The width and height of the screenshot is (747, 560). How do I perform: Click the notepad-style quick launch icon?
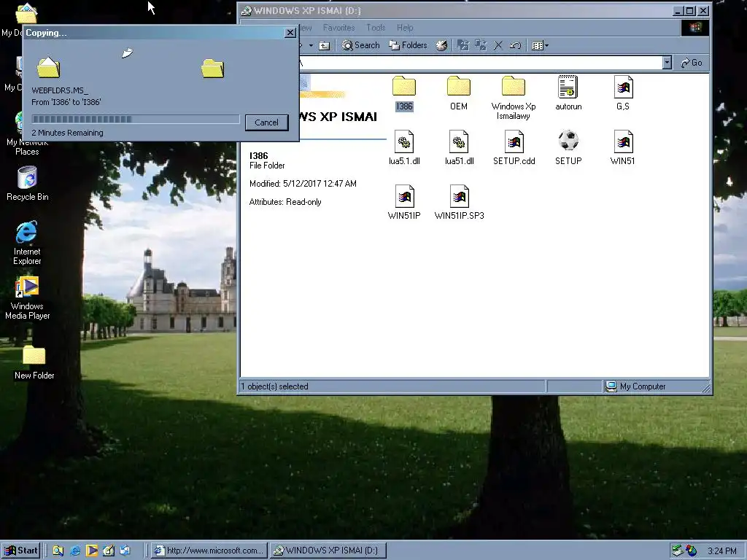pos(108,551)
